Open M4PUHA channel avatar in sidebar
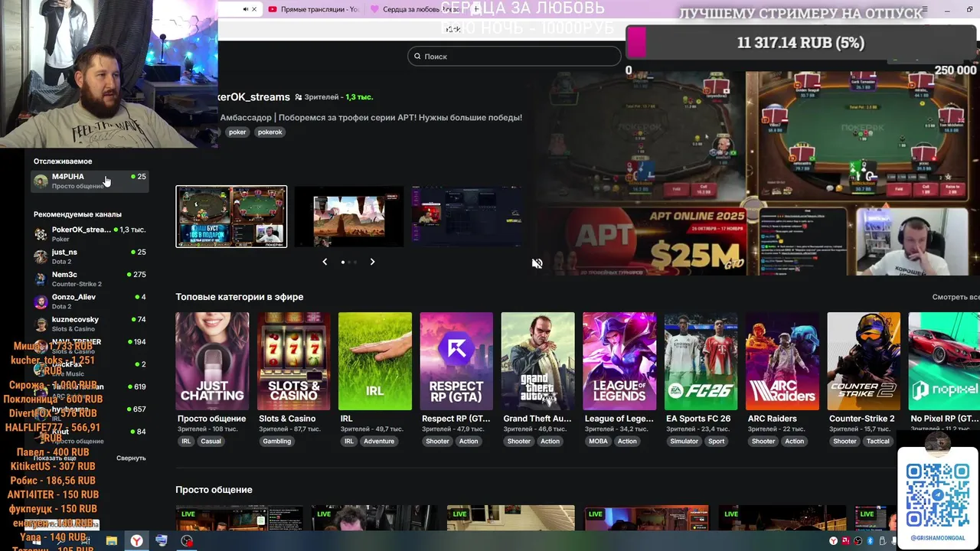Image resolution: width=980 pixels, height=551 pixels. pos(41,181)
